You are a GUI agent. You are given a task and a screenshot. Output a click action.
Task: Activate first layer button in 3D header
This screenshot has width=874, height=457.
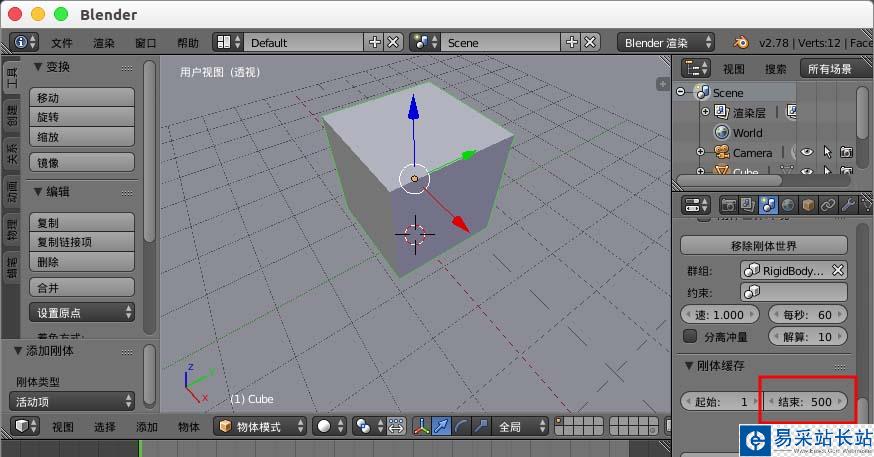[560, 421]
